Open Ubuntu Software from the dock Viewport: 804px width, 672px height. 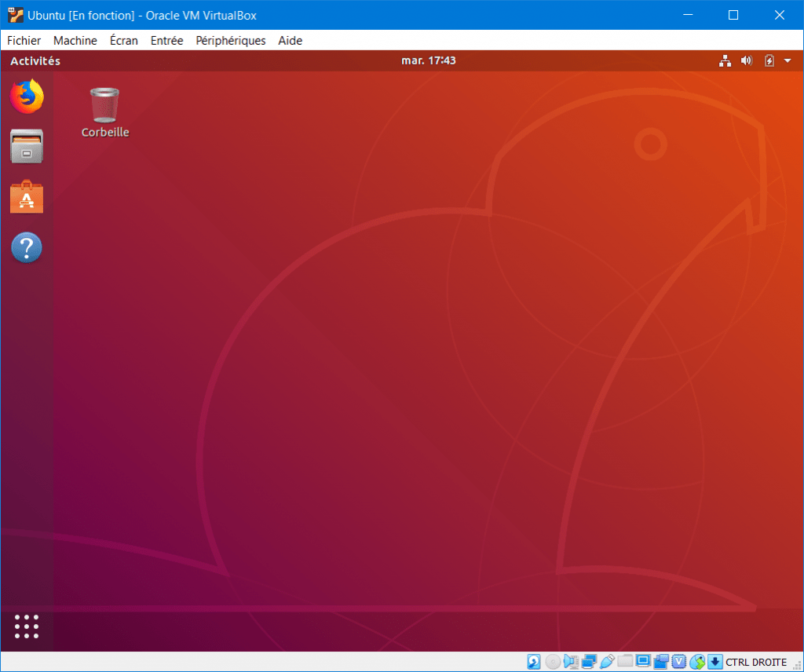tap(27, 197)
